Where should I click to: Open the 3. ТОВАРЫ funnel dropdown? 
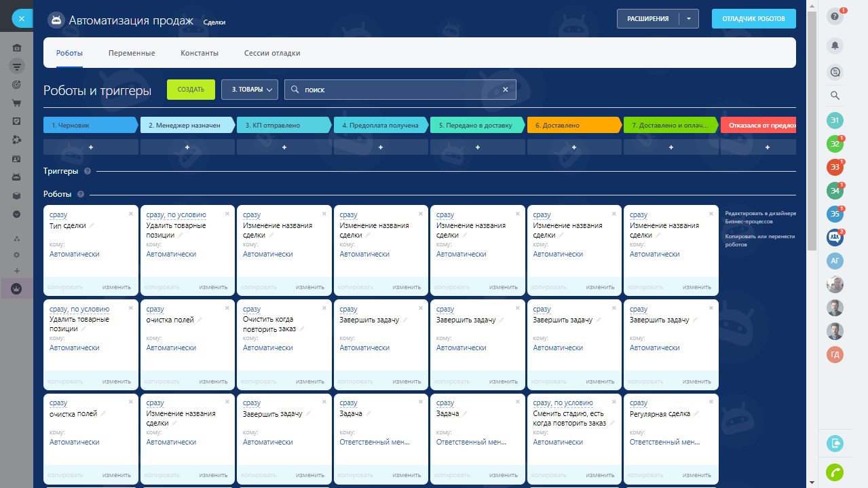250,90
